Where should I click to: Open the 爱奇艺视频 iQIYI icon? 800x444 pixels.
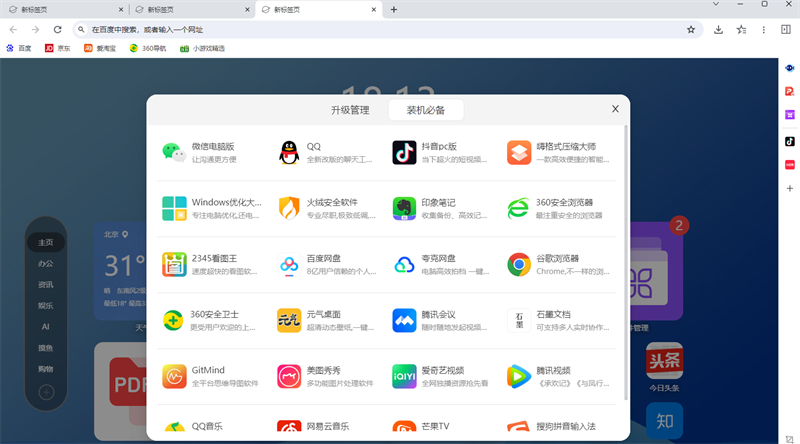point(404,377)
